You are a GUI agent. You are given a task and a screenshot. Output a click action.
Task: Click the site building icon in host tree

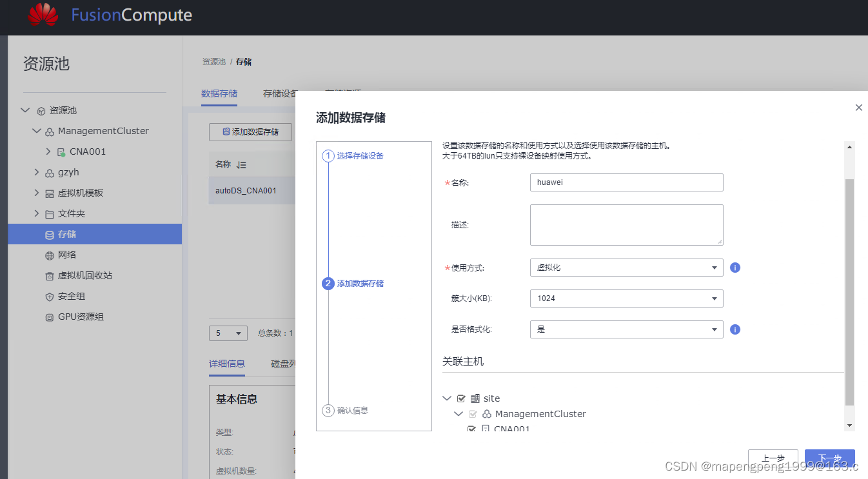tap(475, 398)
